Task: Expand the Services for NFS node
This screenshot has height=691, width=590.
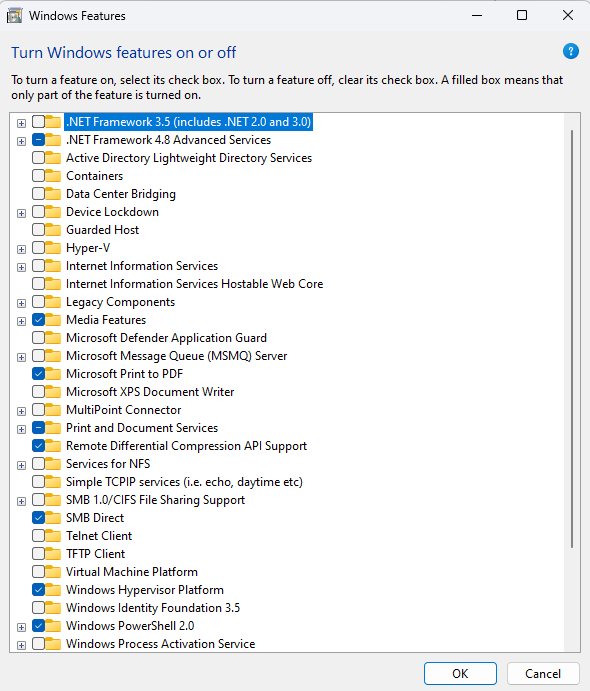Action: coord(21,465)
